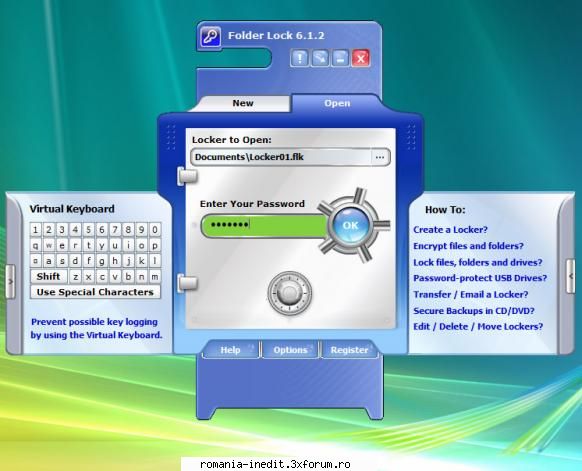The image size is (582, 471).
Task: Click the h key on virtual keyboard
Action: pos(115,261)
